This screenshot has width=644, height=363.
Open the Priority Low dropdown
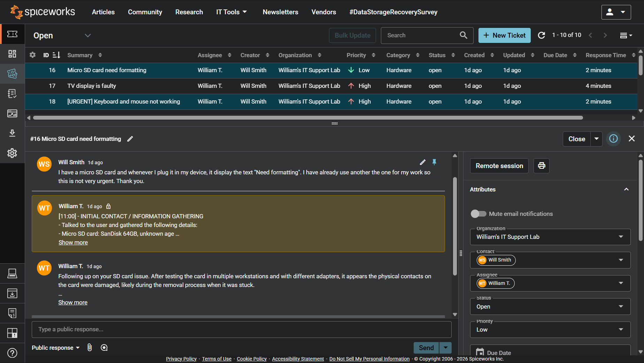point(550,330)
